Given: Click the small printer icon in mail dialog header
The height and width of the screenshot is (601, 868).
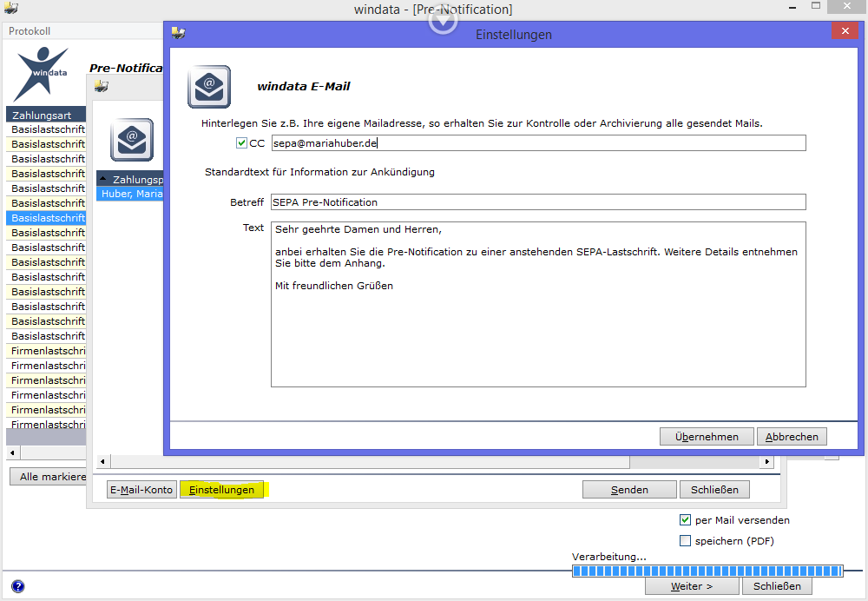Looking at the screenshot, I should tap(102, 86).
